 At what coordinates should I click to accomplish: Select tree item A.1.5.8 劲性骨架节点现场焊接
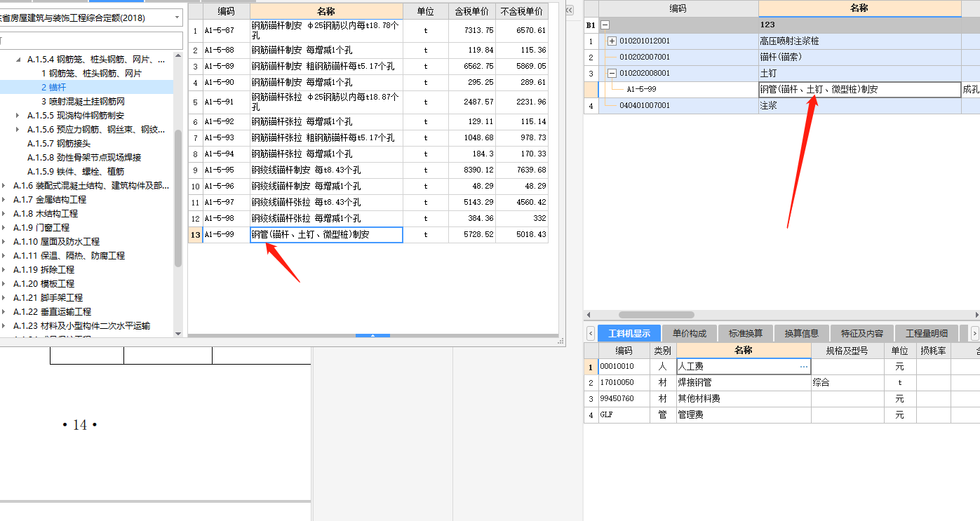click(x=84, y=157)
